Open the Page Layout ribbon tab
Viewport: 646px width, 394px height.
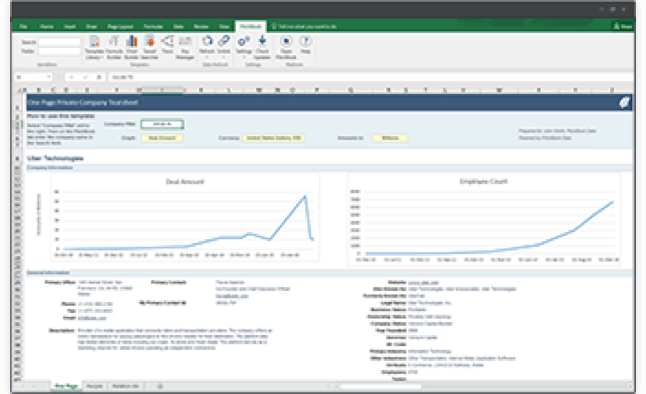[120, 26]
